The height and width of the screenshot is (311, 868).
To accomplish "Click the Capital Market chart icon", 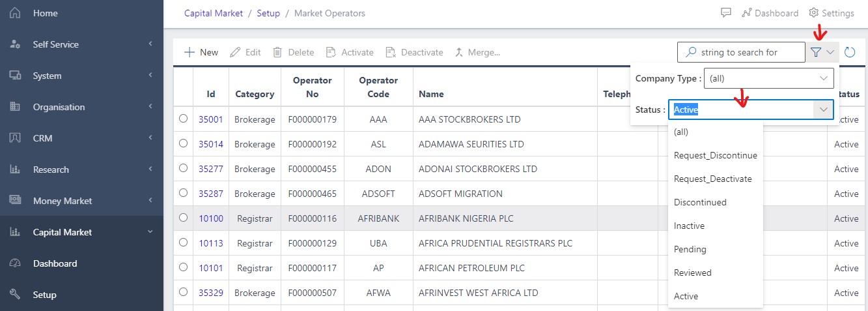I will [16, 232].
